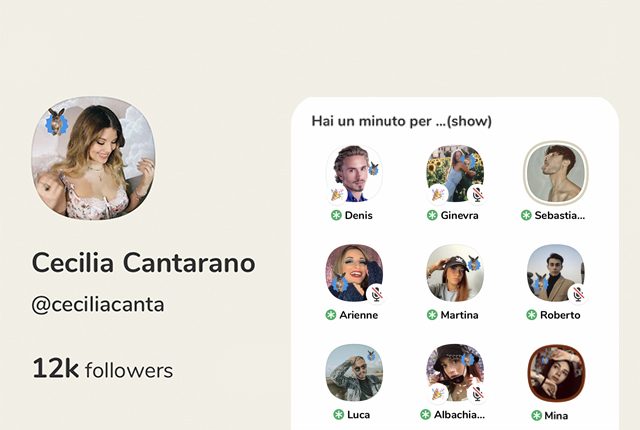Click green star badge beside Luca
The image size is (640, 430).
tap(337, 414)
